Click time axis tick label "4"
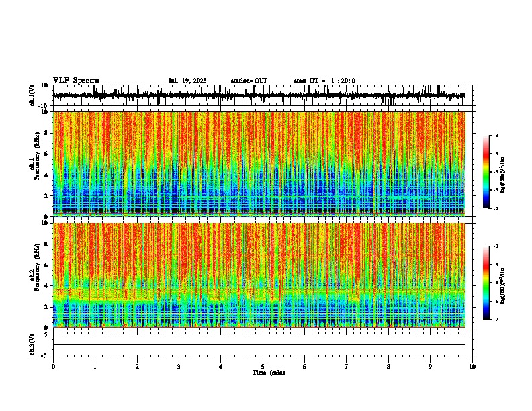 pos(220,367)
